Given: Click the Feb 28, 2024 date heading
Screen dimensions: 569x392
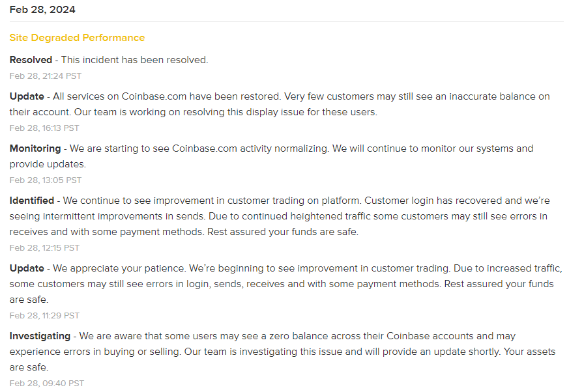Looking at the screenshot, I should [x=42, y=10].
